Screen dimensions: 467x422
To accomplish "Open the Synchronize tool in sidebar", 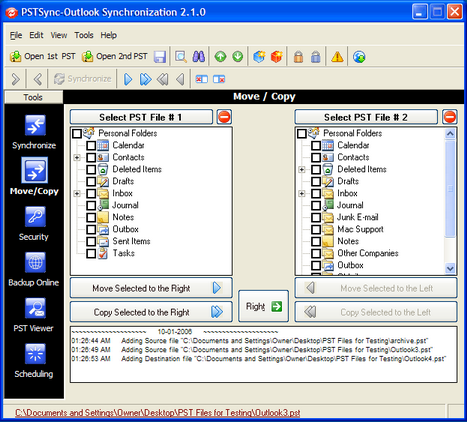I will point(34,132).
